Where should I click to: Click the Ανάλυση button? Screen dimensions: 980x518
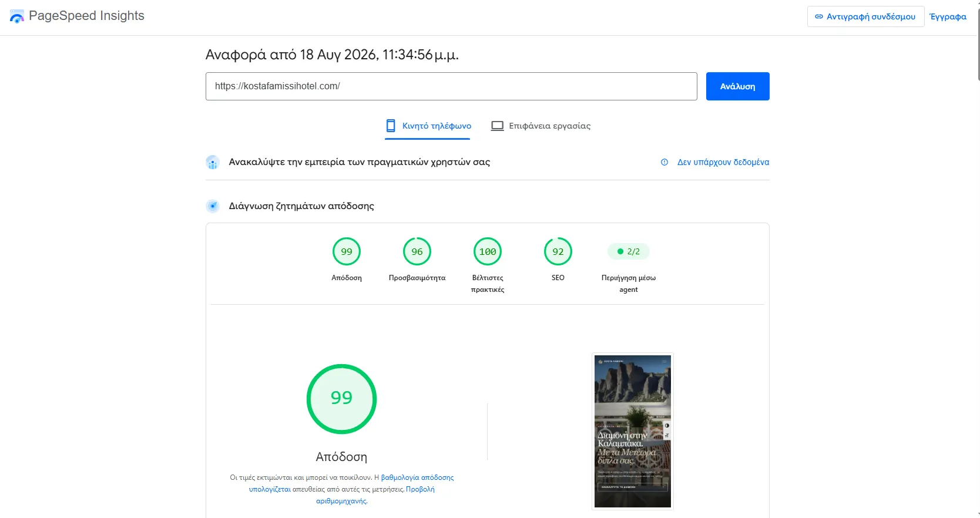coord(737,86)
